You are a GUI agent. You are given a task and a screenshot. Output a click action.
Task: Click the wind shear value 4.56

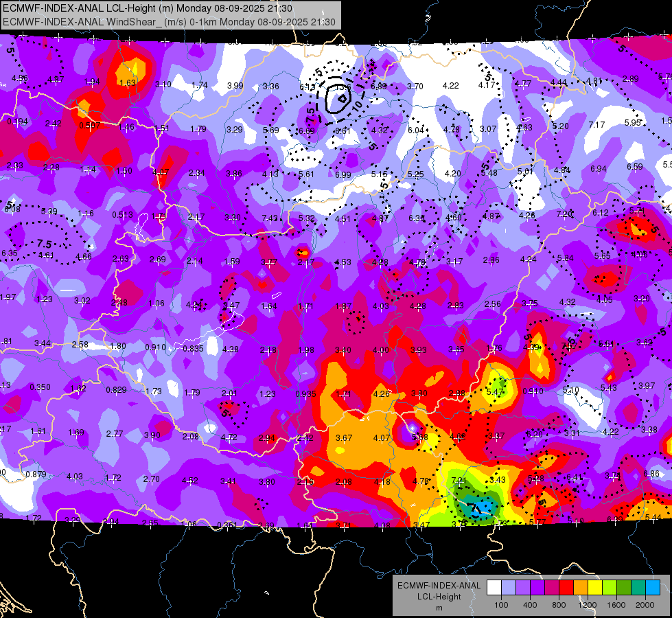(x=20, y=78)
